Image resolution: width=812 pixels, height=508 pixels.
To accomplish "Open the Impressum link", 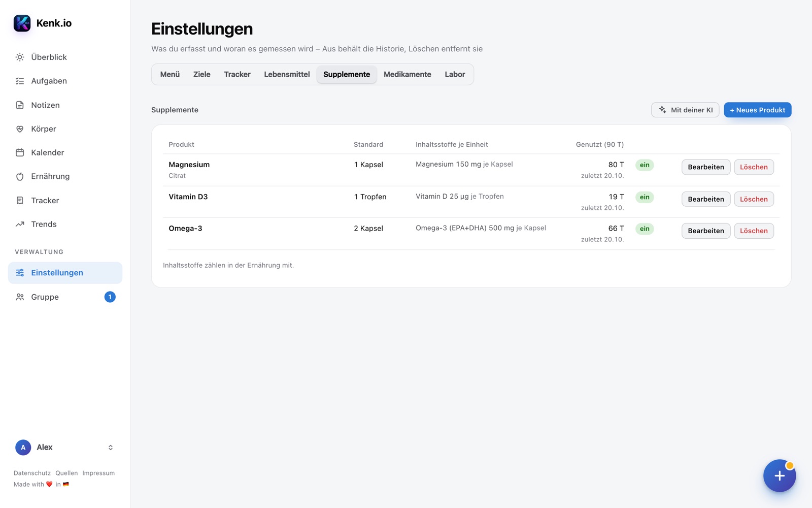I will tap(98, 473).
